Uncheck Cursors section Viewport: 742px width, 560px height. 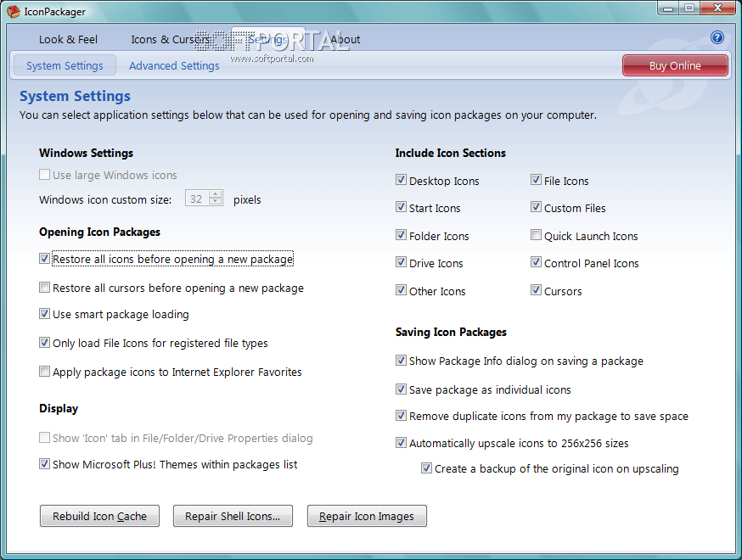click(536, 290)
